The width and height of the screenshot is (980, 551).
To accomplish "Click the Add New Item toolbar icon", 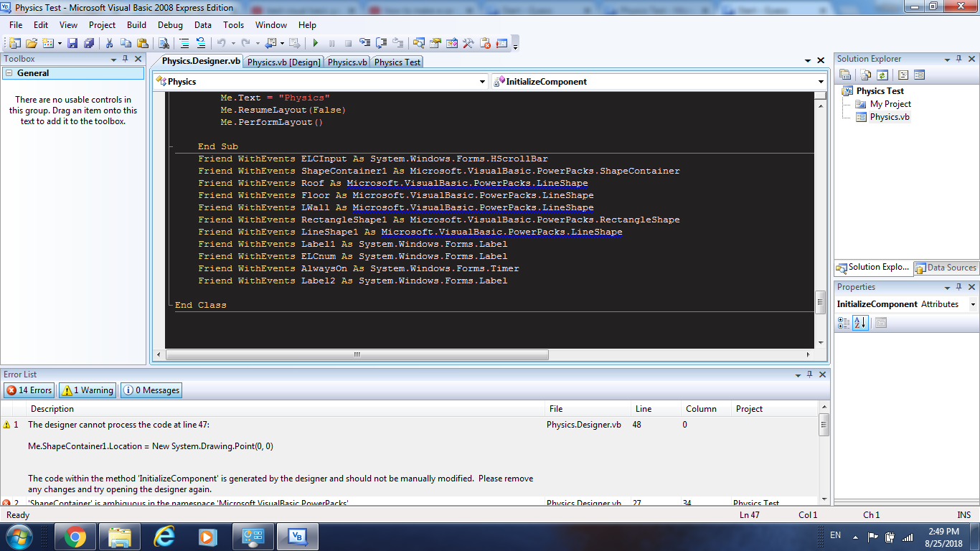I will (x=48, y=43).
